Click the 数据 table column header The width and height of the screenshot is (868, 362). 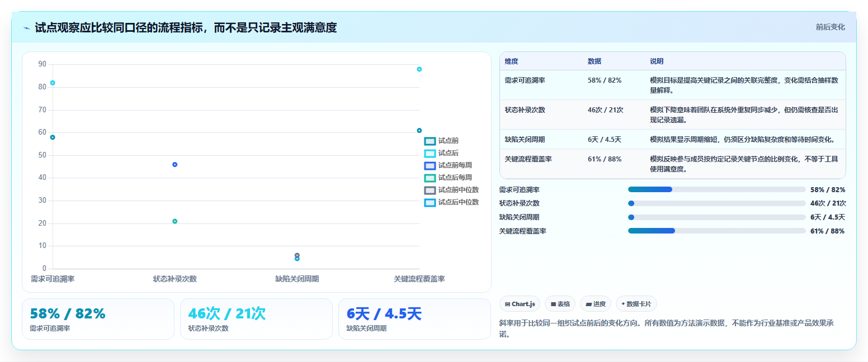(595, 61)
